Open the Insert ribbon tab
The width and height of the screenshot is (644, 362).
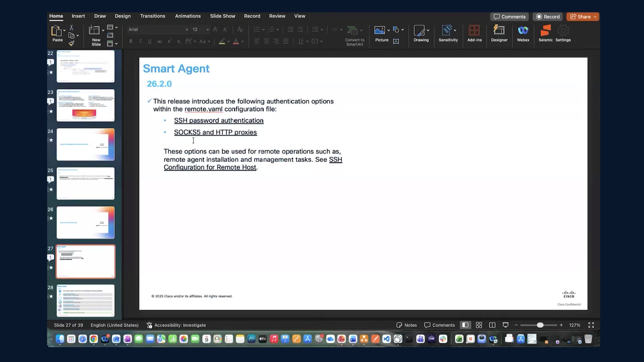click(78, 16)
